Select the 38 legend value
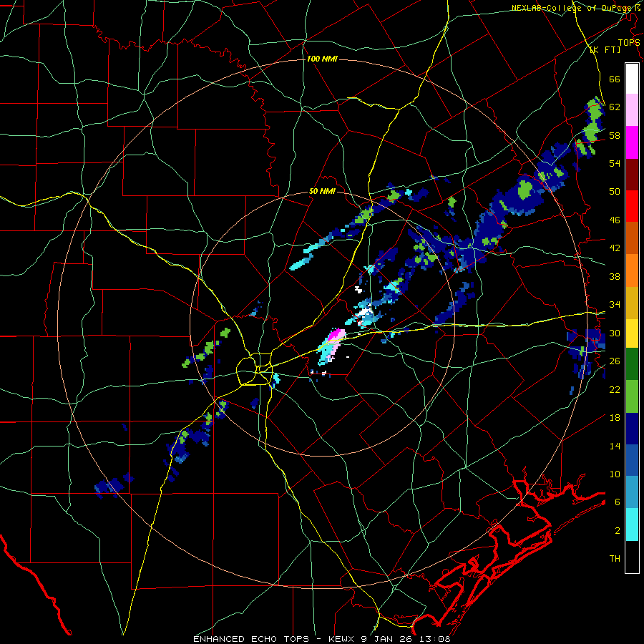The height and width of the screenshot is (644, 644). 615,276
